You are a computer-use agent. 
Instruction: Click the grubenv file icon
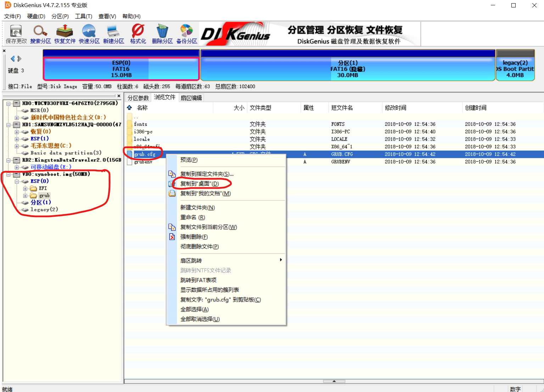click(x=130, y=162)
